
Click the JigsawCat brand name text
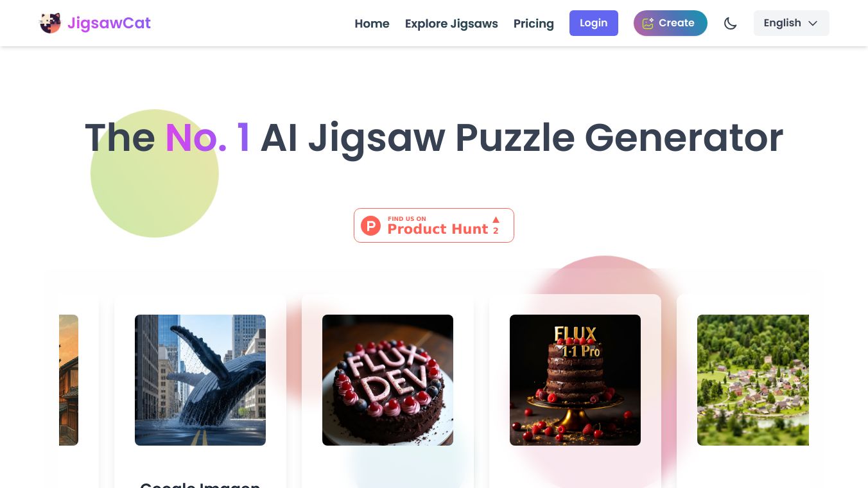pos(109,23)
